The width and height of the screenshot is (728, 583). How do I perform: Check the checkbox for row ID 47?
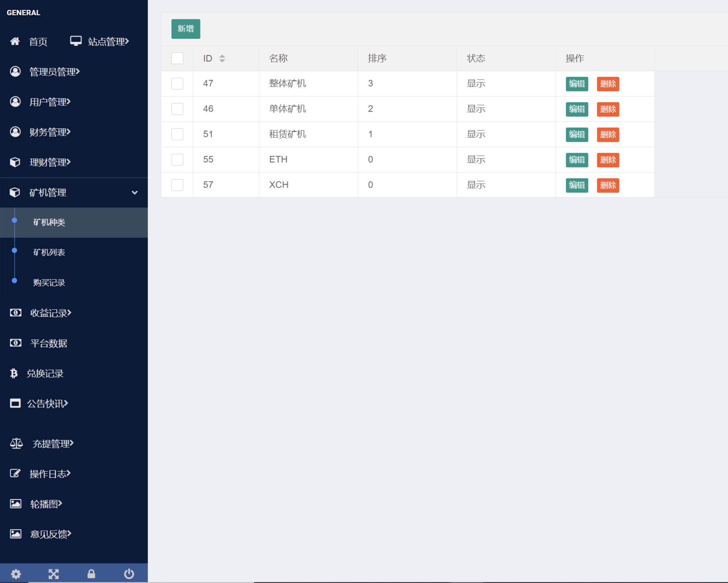[x=177, y=83]
